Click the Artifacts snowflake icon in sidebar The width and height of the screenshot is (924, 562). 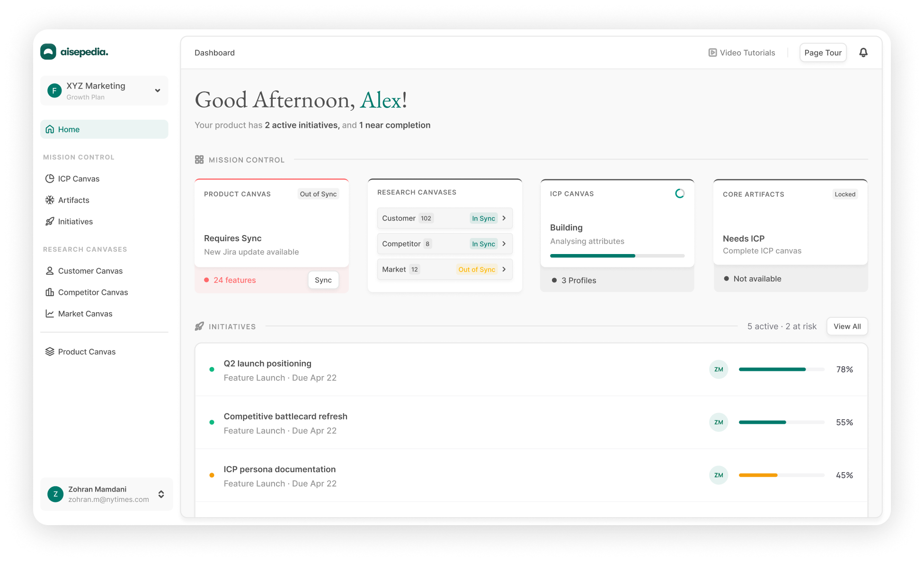click(50, 200)
